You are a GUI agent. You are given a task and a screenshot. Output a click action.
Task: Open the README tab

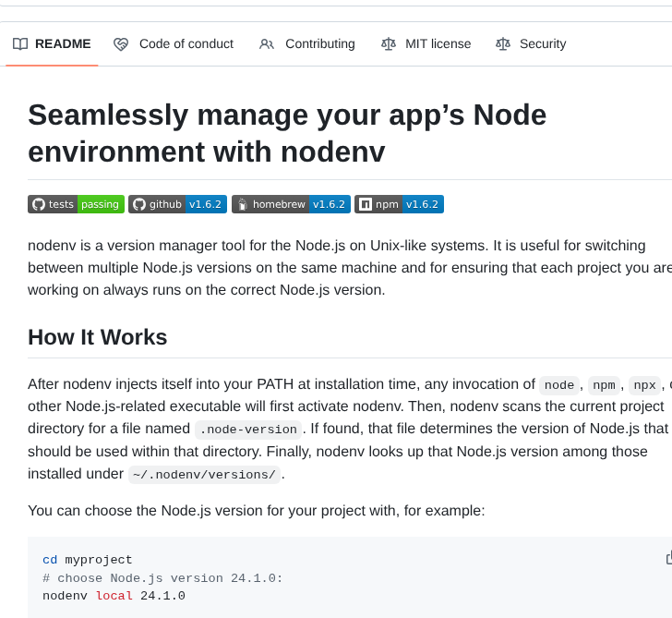[x=52, y=43]
